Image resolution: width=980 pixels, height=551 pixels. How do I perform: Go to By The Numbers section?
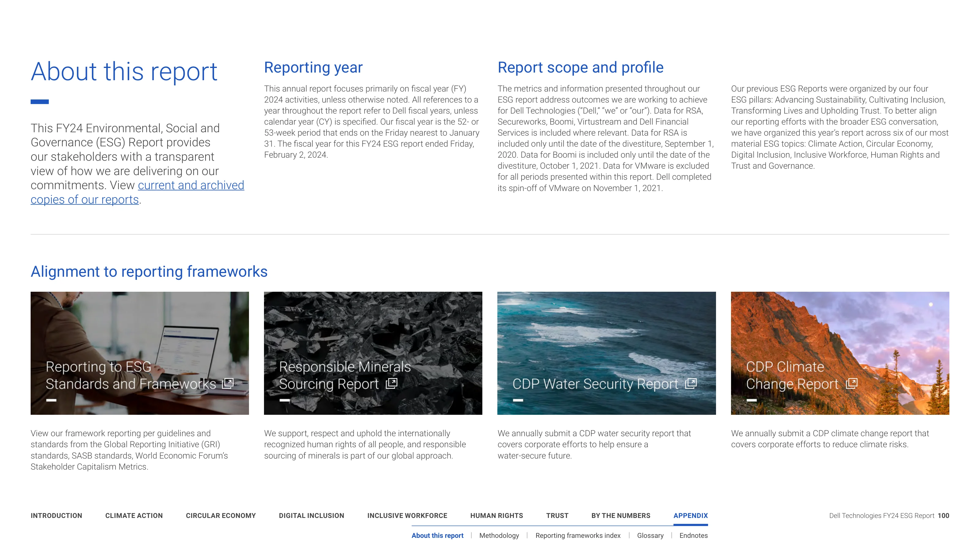(621, 515)
